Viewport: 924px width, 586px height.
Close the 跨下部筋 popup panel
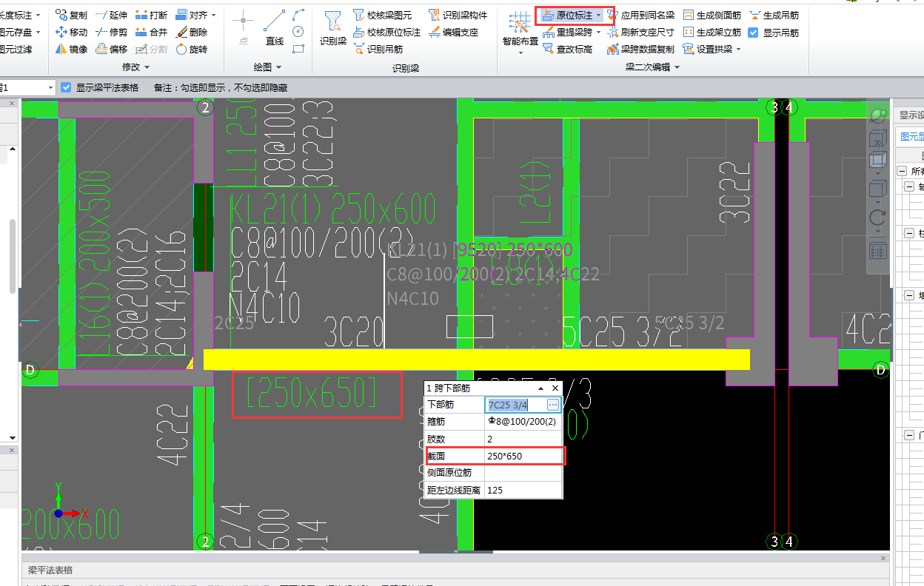555,388
